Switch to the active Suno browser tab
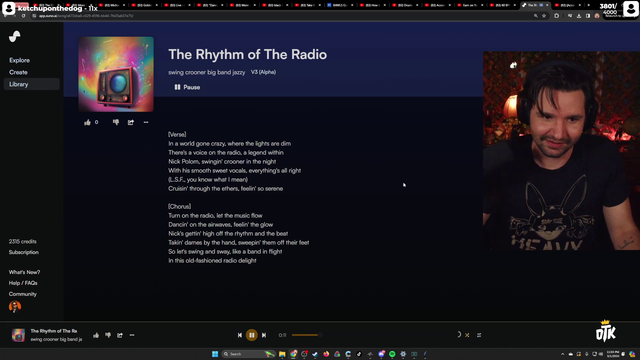Screen dimensions: 640x360 click(x=535, y=5)
